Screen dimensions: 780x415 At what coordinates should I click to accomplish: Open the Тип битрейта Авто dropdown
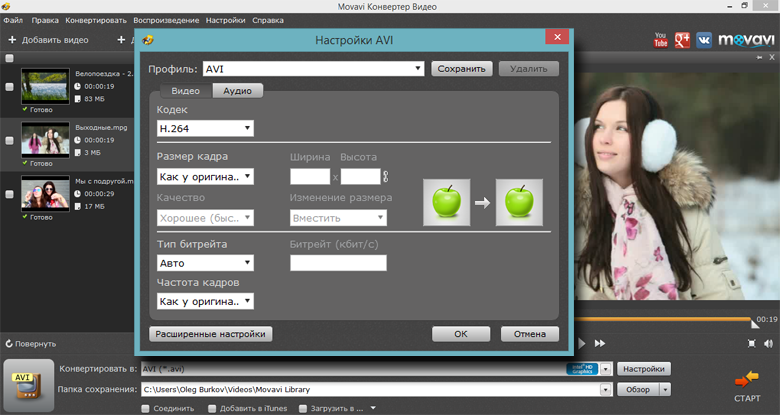coord(205,263)
